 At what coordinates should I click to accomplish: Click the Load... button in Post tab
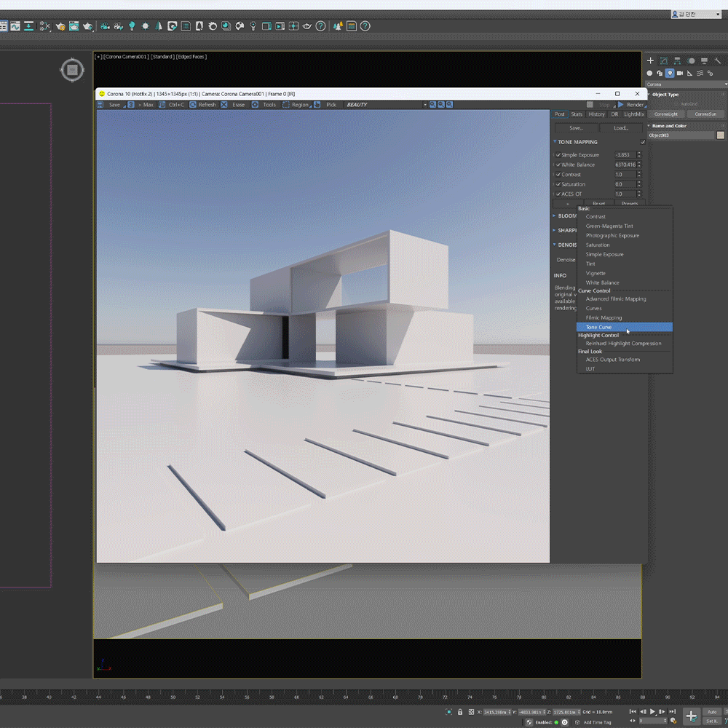click(621, 128)
